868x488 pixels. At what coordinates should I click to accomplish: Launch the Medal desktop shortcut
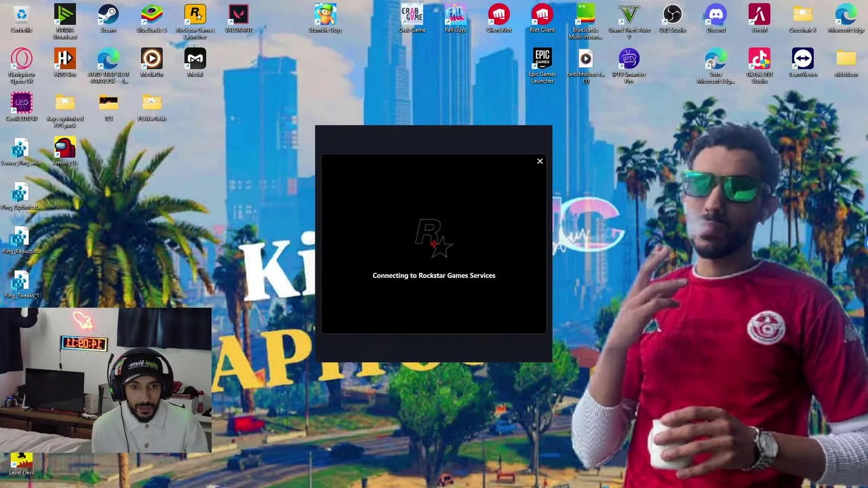point(195,63)
